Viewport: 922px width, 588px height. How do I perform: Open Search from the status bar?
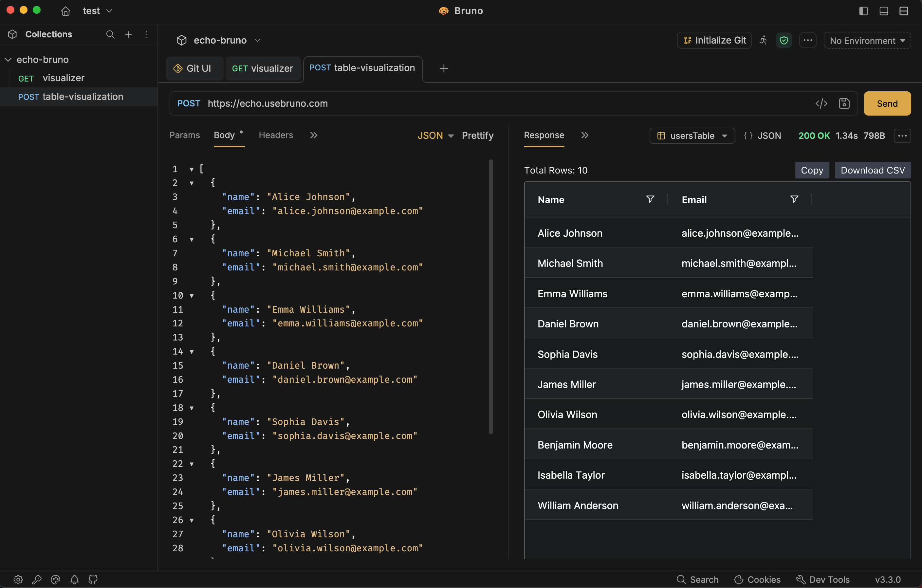tap(697, 579)
